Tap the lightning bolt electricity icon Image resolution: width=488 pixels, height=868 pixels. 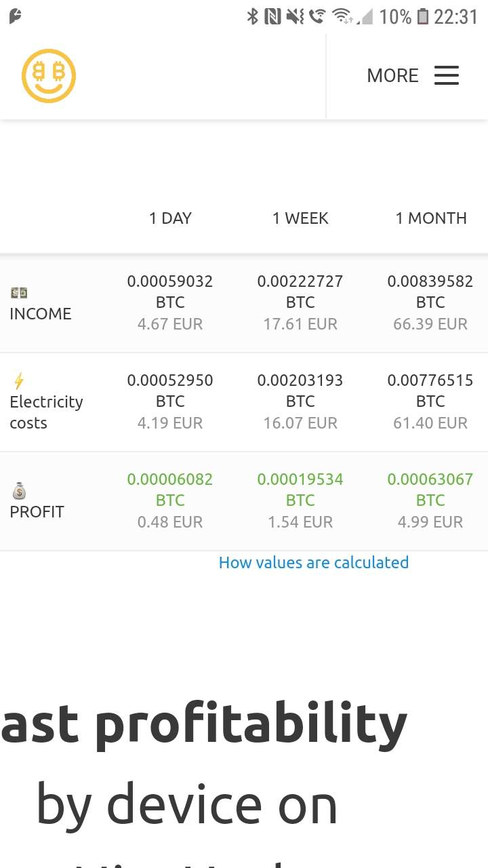point(19,380)
